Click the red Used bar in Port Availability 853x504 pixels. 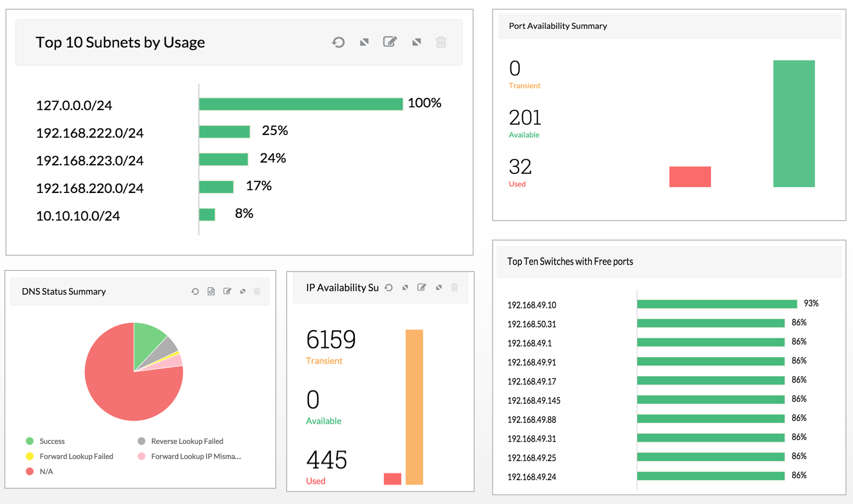coord(690,177)
